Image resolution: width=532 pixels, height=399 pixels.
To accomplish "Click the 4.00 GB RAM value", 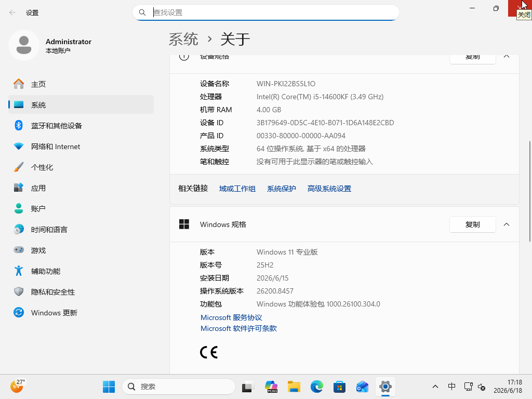I will click(x=269, y=110).
